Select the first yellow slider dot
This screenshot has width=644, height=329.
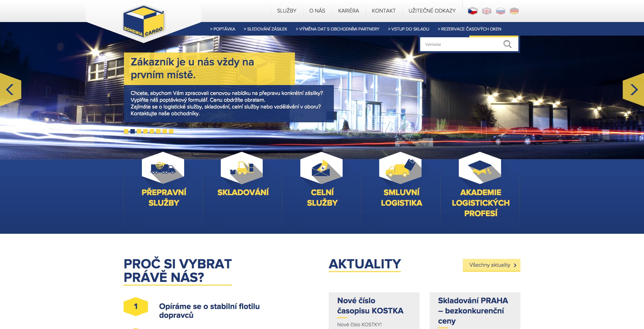pyautogui.click(x=126, y=131)
